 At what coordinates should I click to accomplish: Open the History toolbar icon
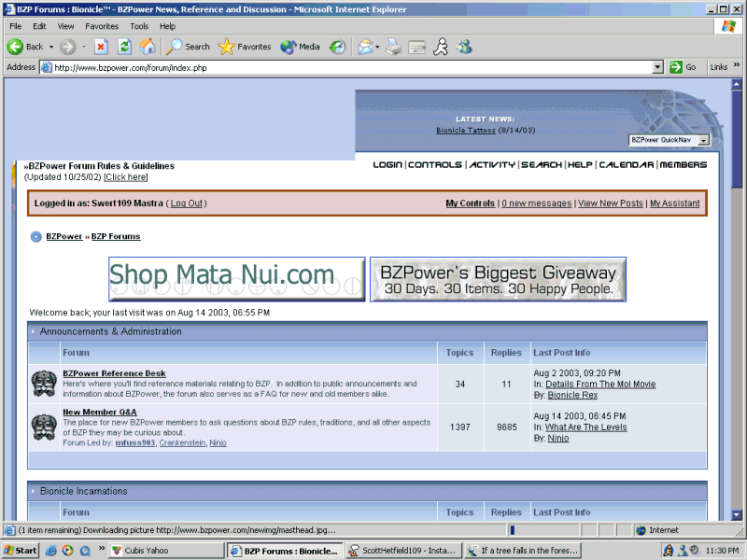point(338,47)
